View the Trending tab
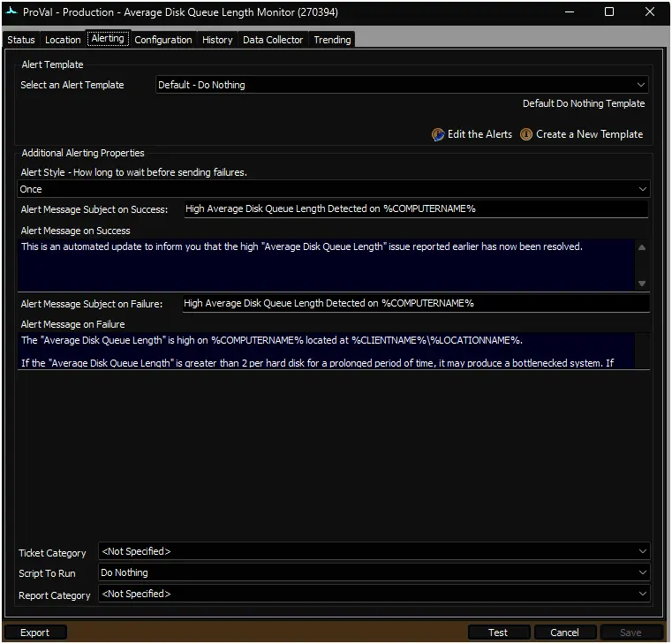672x644 pixels. [x=332, y=40]
